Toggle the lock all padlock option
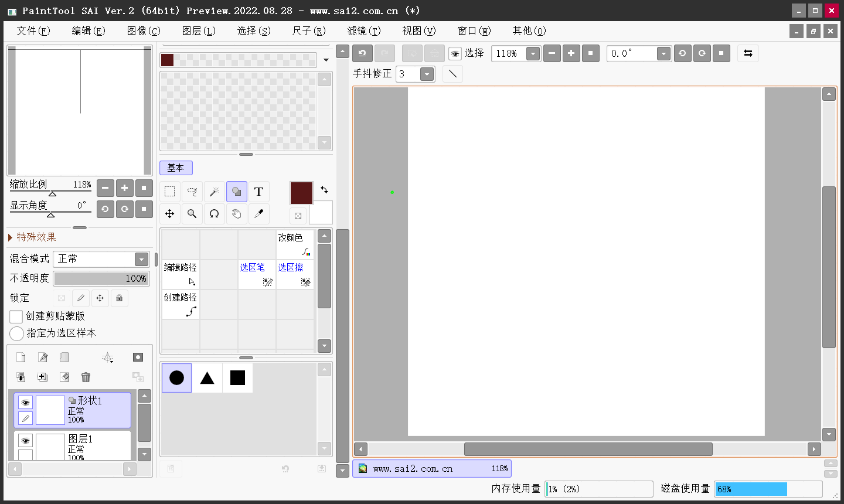 [x=120, y=298]
